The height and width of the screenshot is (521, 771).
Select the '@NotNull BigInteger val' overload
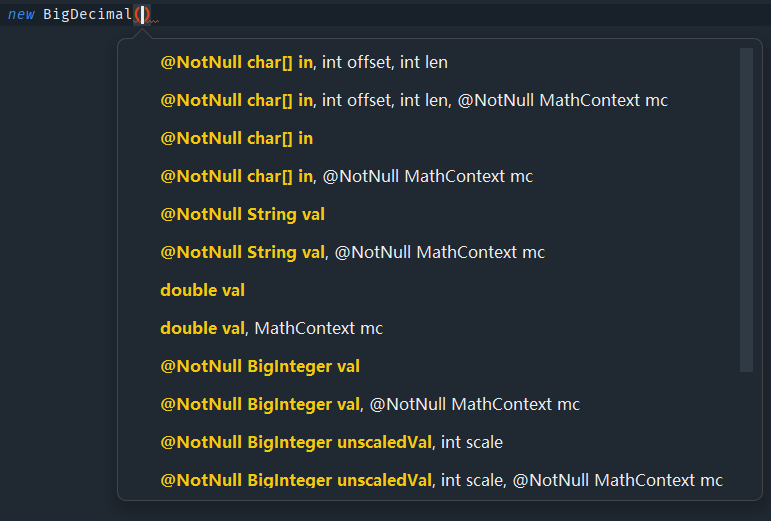(x=260, y=366)
